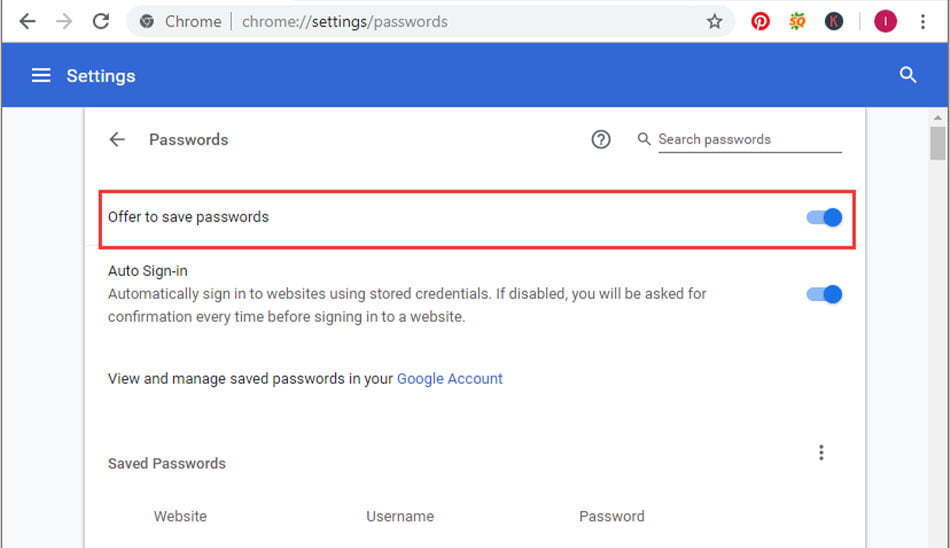Focus the Search passwords field
The height and width of the screenshot is (548, 950).
pos(750,140)
